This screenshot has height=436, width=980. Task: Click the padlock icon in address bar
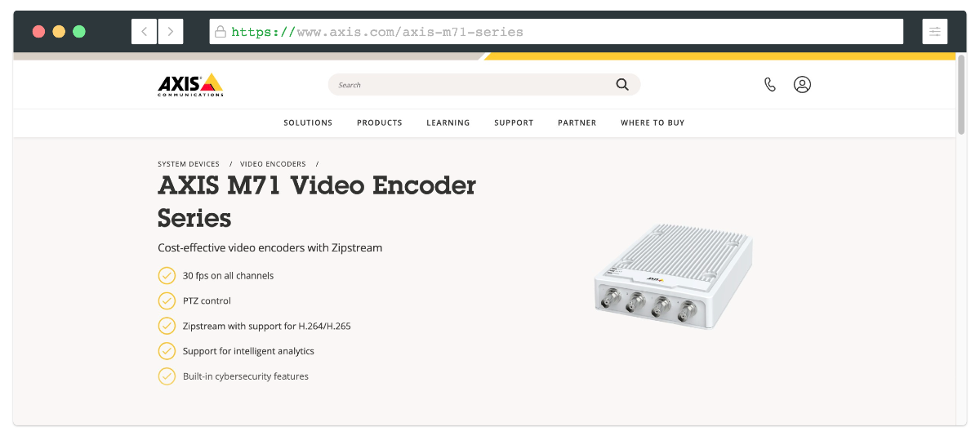tap(220, 32)
